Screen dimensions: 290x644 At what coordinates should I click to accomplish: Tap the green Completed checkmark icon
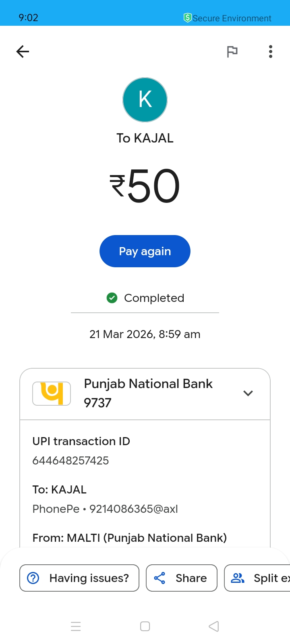point(112,298)
